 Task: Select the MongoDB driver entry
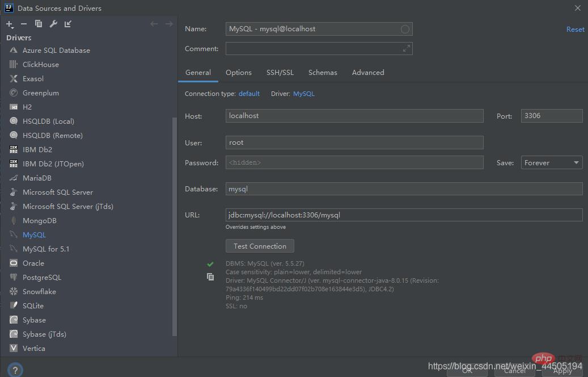point(39,221)
